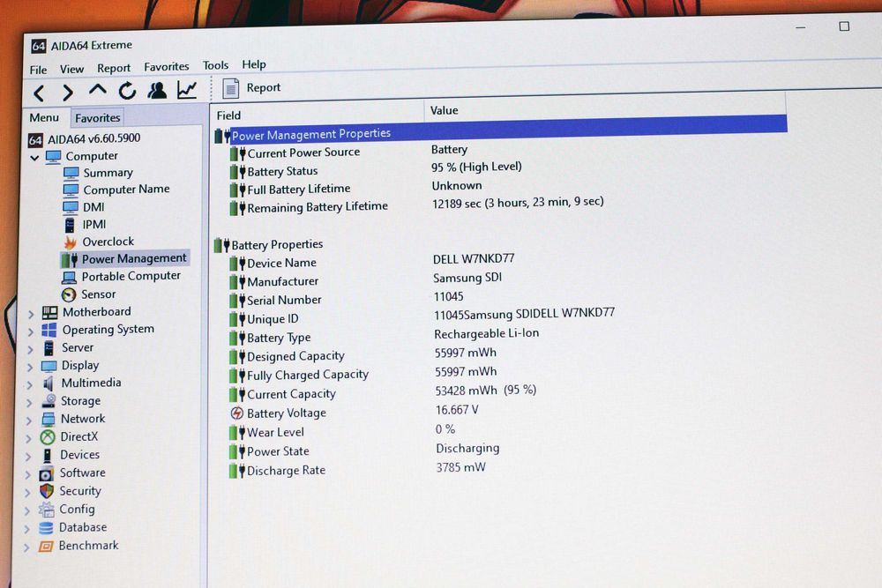Switch to the Menu tab
The height and width of the screenshot is (588, 882).
click(44, 117)
